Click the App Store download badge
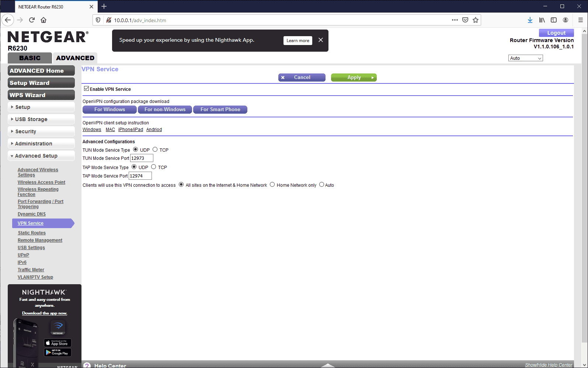The width and height of the screenshot is (588, 368). pos(58,343)
